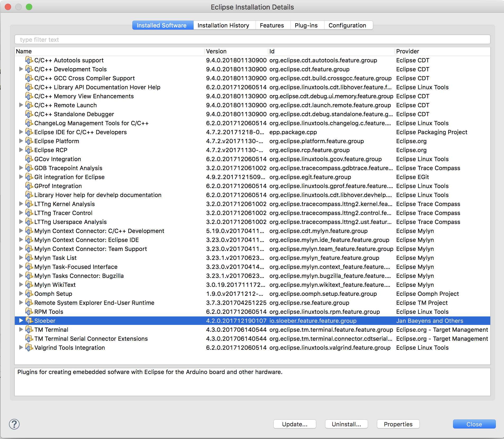The image size is (504, 439).
Task: Expand the selected Sloeber entry
Action: pos(21,321)
